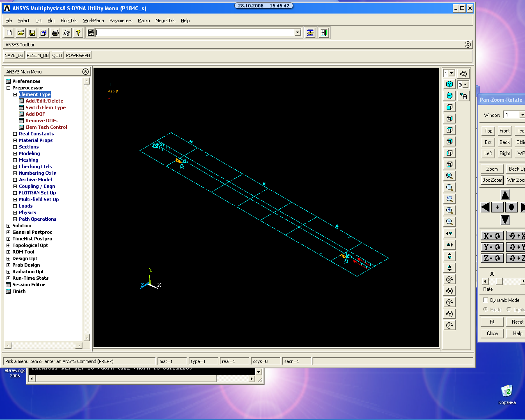Collapse the ANSYS Toolbar panel

468,44
